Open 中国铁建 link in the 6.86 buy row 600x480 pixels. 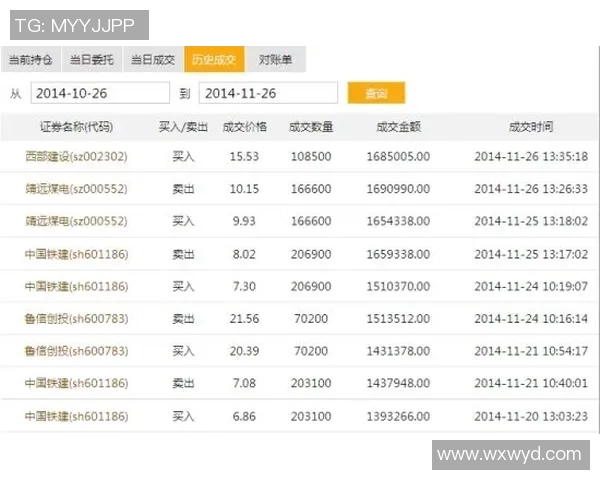tap(76, 415)
